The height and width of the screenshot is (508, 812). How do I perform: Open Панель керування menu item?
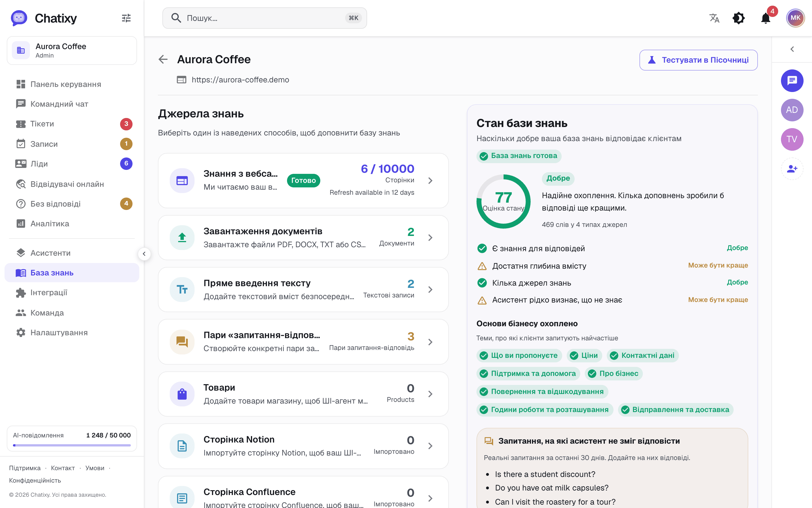[72, 84]
